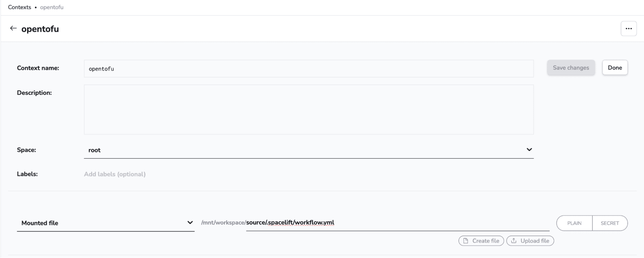Viewport: 644px width, 258px height.
Task: Click the Done button
Action: [615, 68]
